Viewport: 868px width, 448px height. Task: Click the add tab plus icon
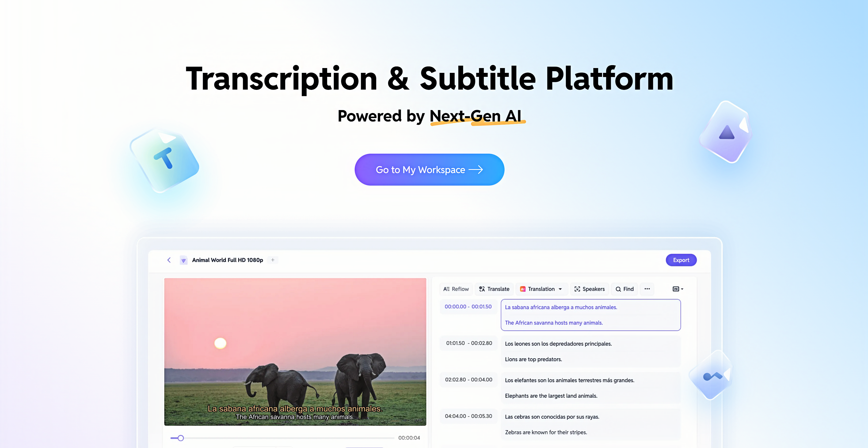273,260
